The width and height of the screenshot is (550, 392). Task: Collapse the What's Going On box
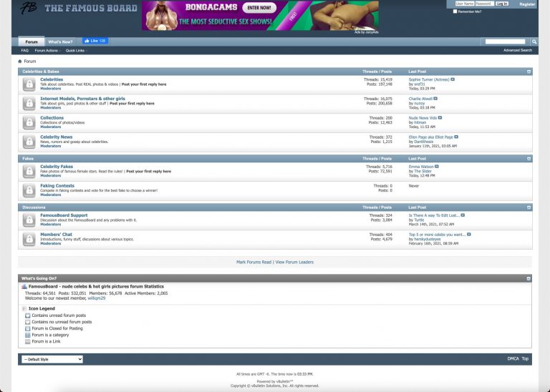(529, 278)
